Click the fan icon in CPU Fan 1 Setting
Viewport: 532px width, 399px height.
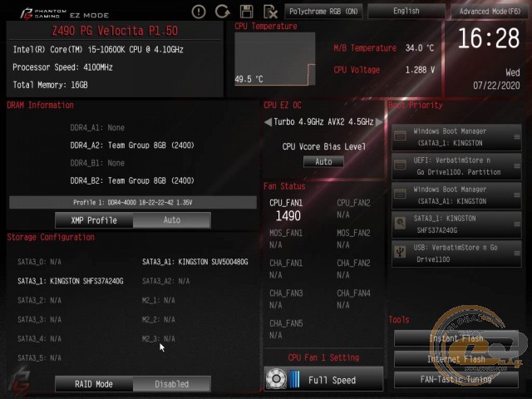point(276,379)
